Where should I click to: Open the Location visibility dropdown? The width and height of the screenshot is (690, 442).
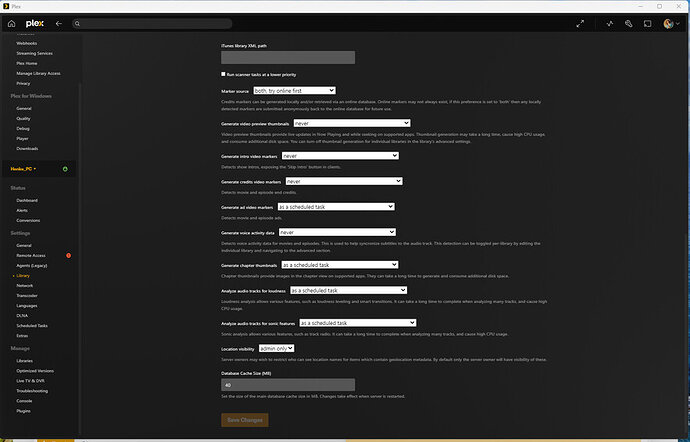click(276, 348)
